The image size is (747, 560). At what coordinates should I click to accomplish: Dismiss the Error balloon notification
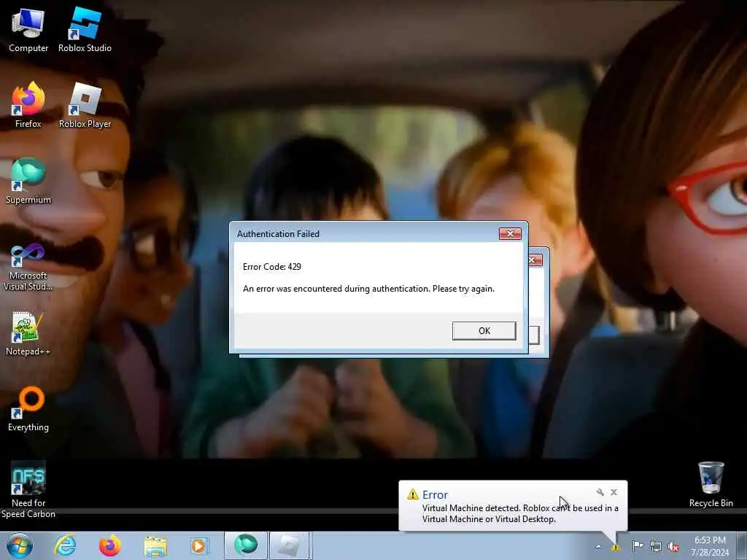coord(614,492)
